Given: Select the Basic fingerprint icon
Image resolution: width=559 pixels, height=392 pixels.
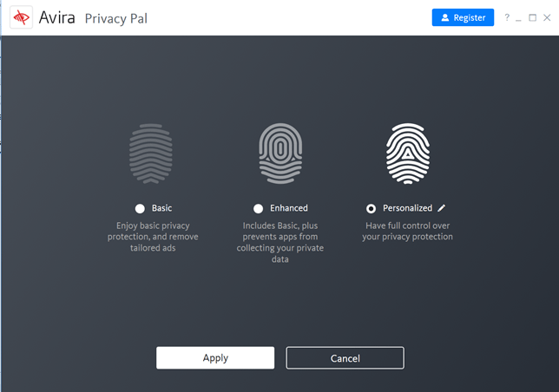Looking at the screenshot, I should pyautogui.click(x=151, y=154).
